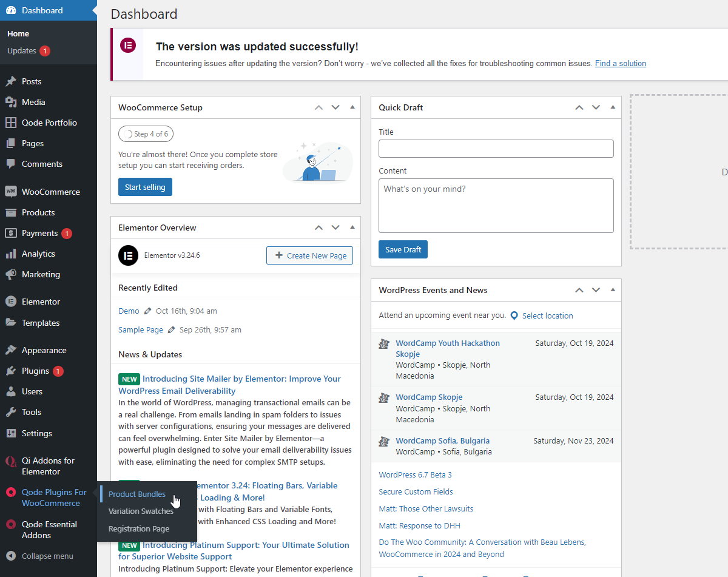The width and height of the screenshot is (728, 577).
Task: Click the WooCommerce logo icon in sidebar
Action: coord(10,192)
